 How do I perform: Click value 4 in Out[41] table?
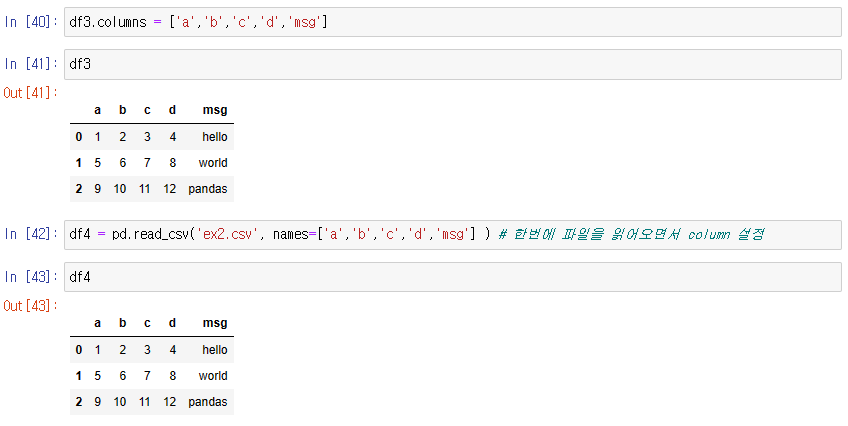[173, 137]
